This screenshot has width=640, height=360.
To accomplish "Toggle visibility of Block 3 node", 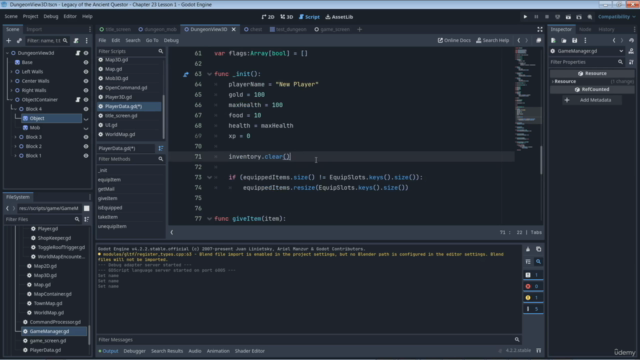I will coord(86,137).
